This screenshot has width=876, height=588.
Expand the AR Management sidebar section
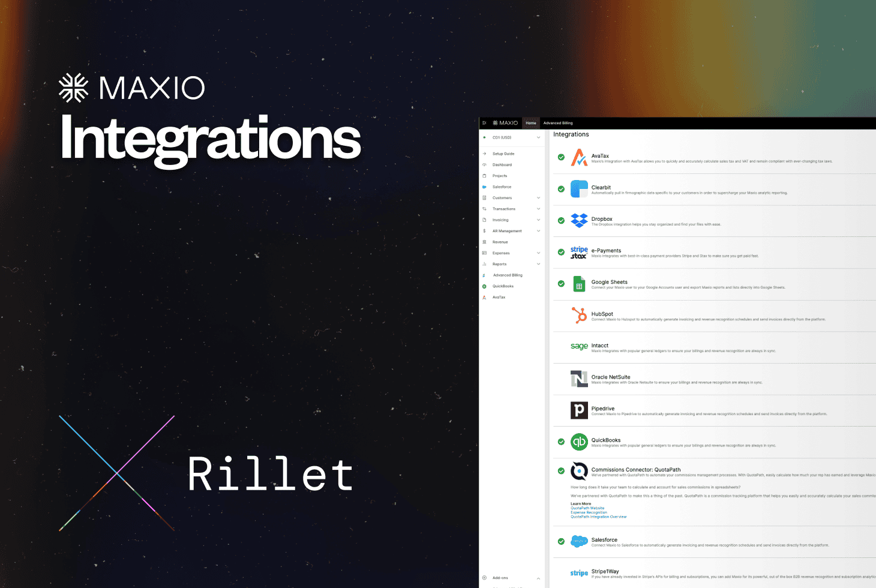click(538, 231)
